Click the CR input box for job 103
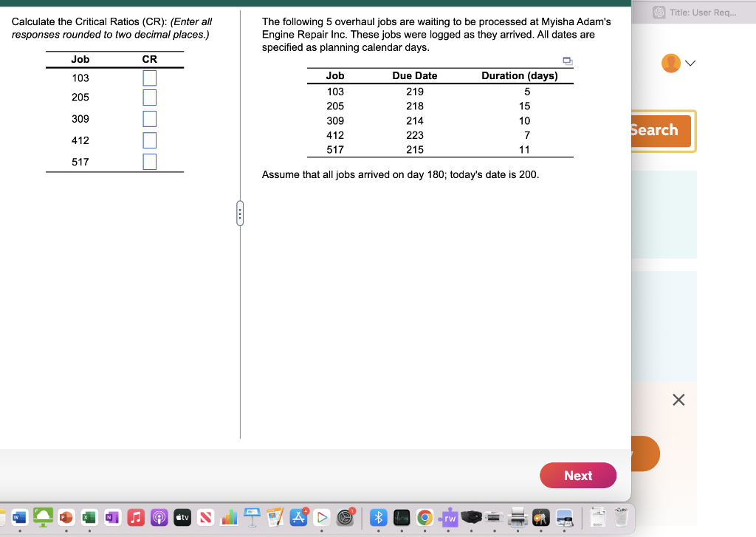Image resolution: width=756 pixels, height=537 pixels. [x=149, y=77]
